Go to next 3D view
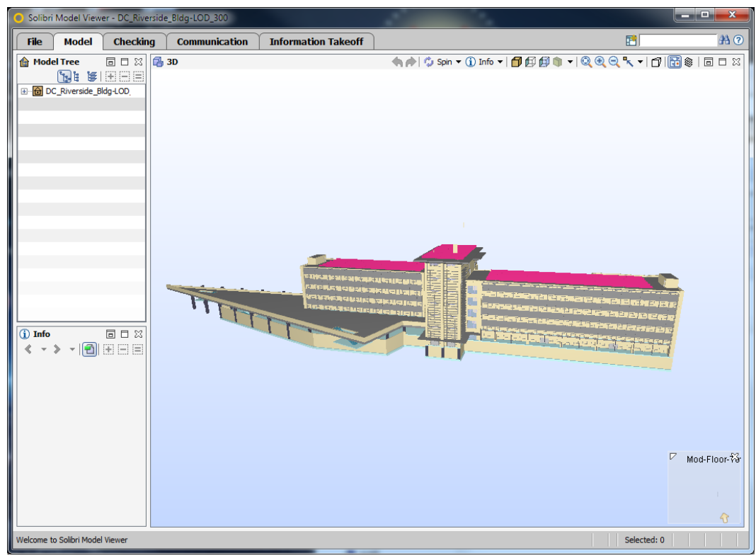756x558 pixels. point(411,62)
